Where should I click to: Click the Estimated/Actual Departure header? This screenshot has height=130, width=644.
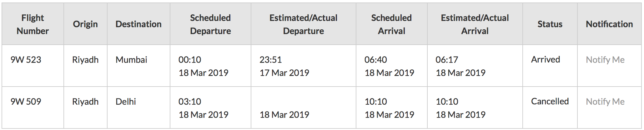coord(303,24)
